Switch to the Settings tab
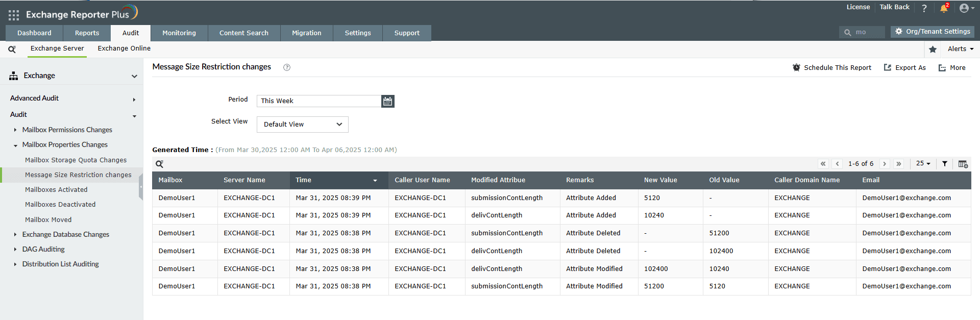The height and width of the screenshot is (320, 980). coord(358,33)
